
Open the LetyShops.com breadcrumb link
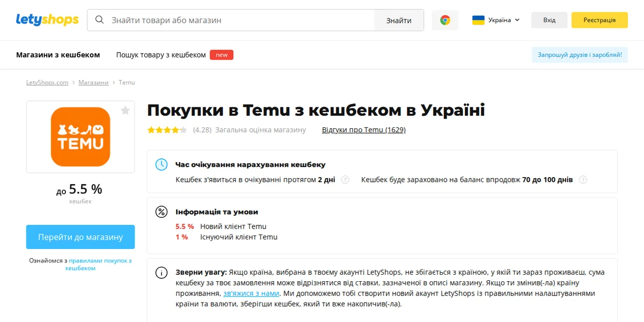47,82
